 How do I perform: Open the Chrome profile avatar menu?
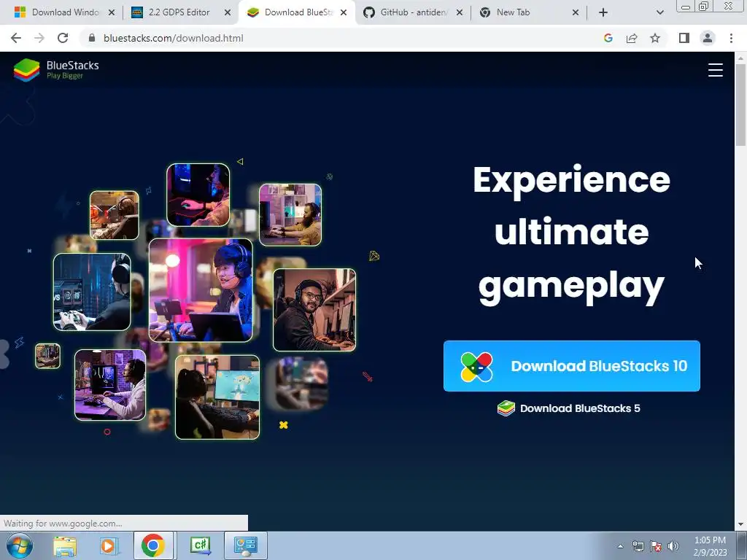click(x=708, y=38)
